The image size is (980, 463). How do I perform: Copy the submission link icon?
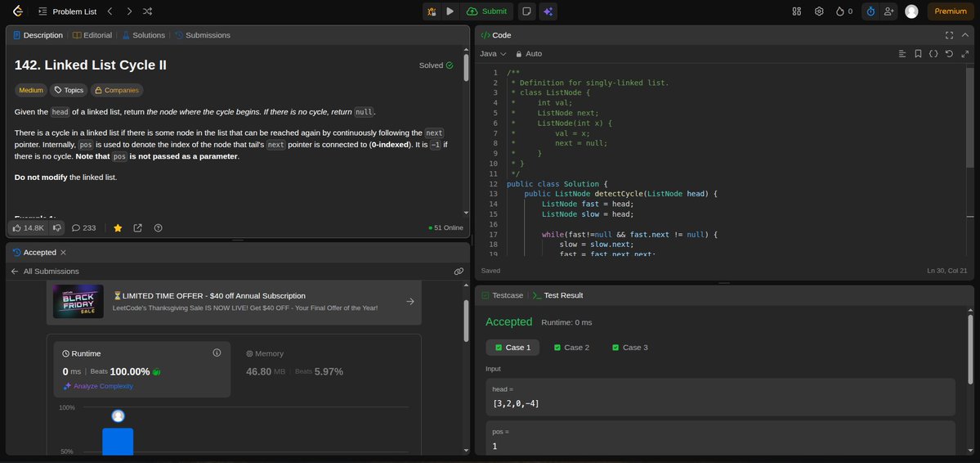459,271
